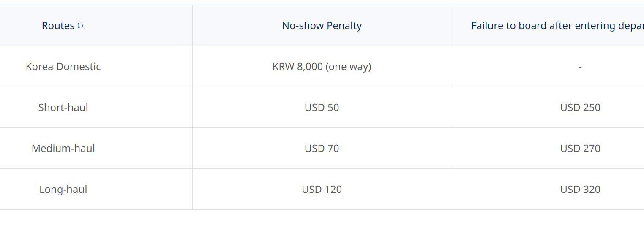Select the Long-haul route cell
This screenshot has height=233, width=644.
pos(63,190)
